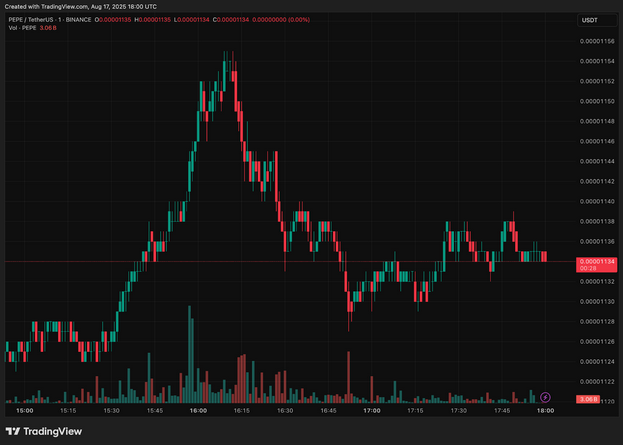
Task: Click the 0.00001146 price axis label
Action: [x=597, y=141]
